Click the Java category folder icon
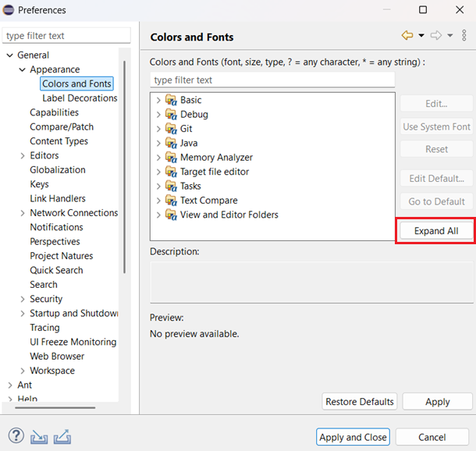The width and height of the screenshot is (476, 451). pyautogui.click(x=171, y=143)
